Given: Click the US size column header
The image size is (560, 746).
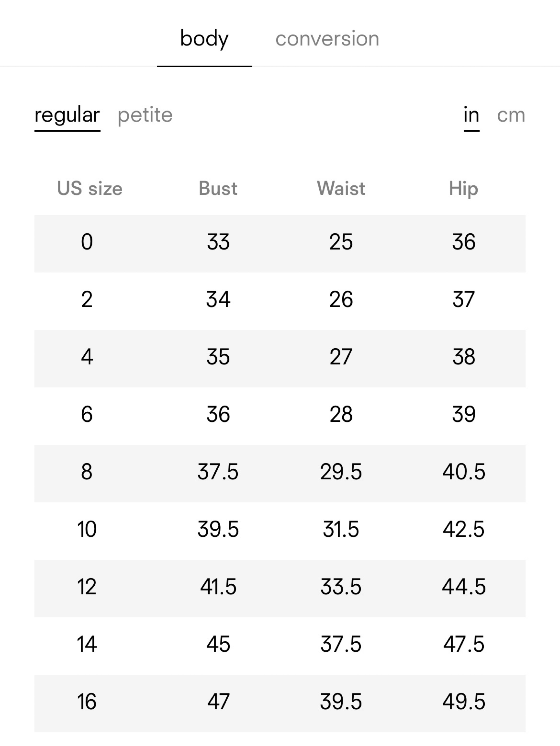Looking at the screenshot, I should tap(90, 188).
